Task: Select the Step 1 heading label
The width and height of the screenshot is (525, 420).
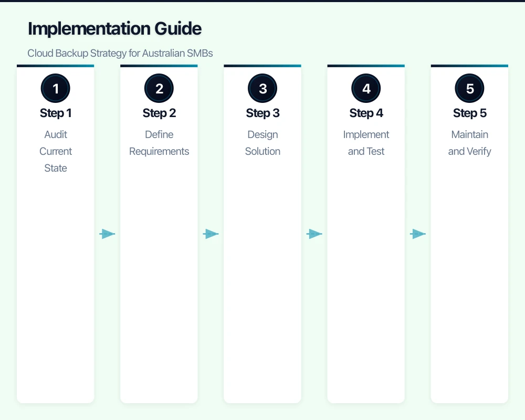Action: point(56,113)
